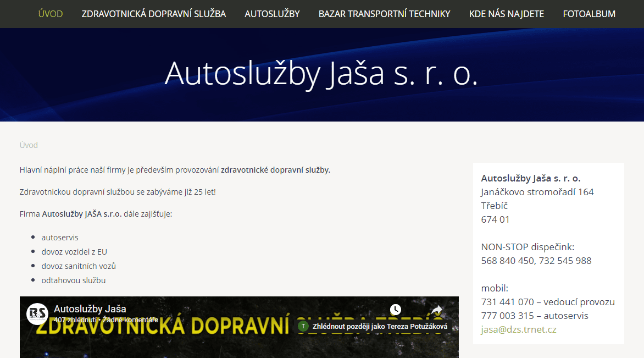Click the Watch later clock icon on video
The image size is (644, 358).
pos(396,310)
